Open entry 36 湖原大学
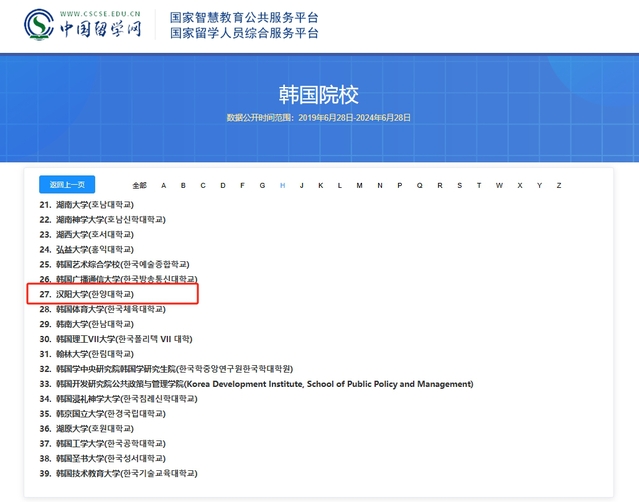 point(86,429)
